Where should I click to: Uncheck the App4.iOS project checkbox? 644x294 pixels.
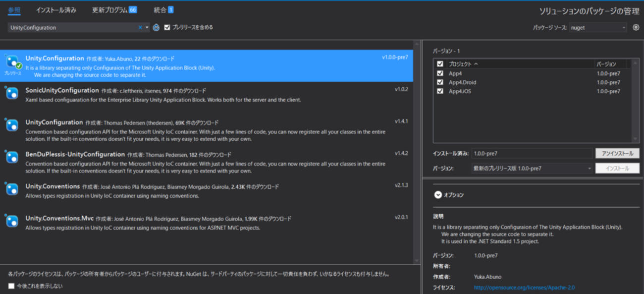point(440,91)
